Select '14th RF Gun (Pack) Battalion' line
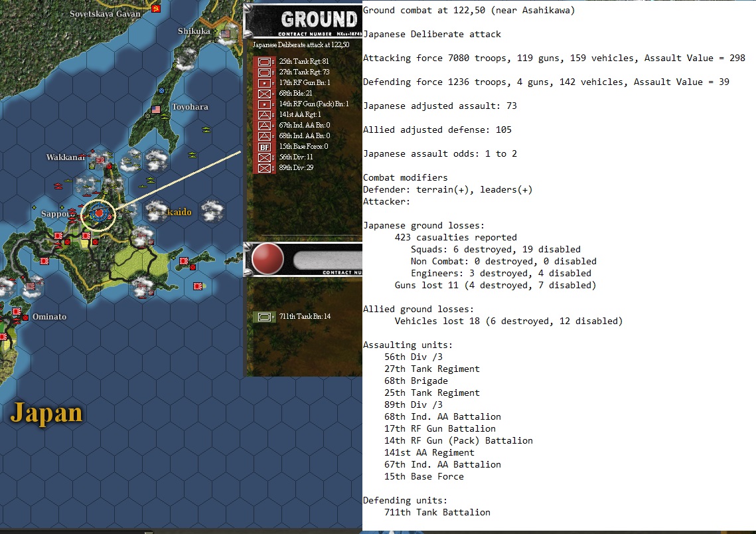The height and width of the screenshot is (534, 756). point(459,440)
